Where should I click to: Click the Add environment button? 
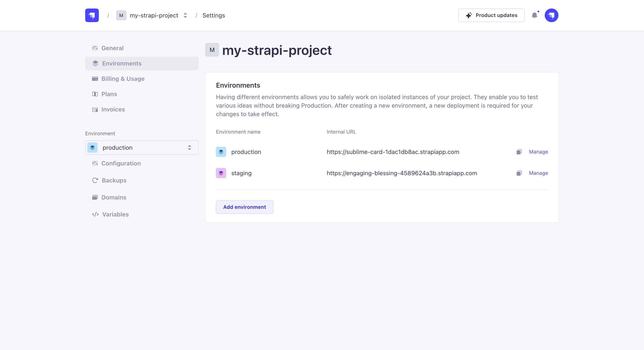(x=244, y=207)
